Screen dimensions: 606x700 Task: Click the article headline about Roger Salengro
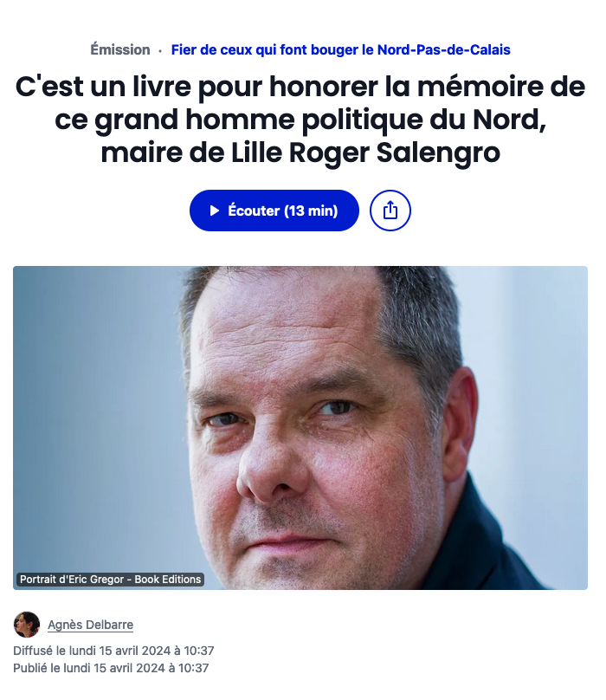pos(300,120)
